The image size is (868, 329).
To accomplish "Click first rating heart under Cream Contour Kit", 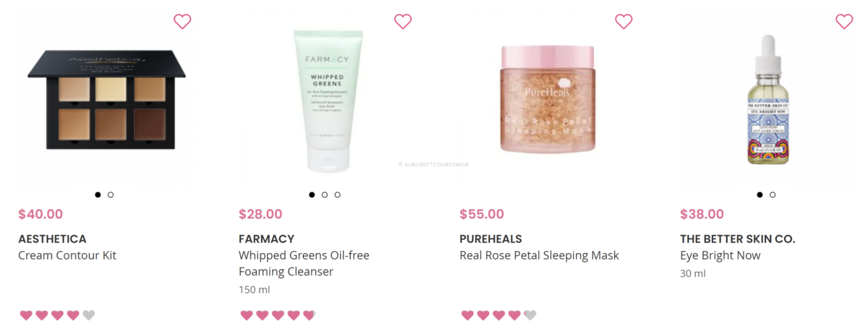I will pos(26,315).
